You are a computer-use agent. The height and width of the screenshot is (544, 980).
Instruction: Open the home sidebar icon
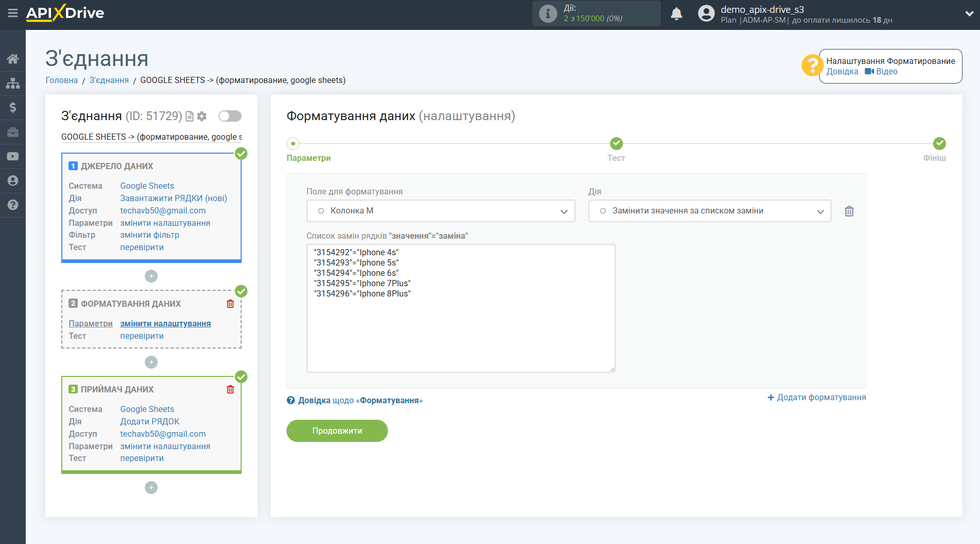(x=13, y=59)
